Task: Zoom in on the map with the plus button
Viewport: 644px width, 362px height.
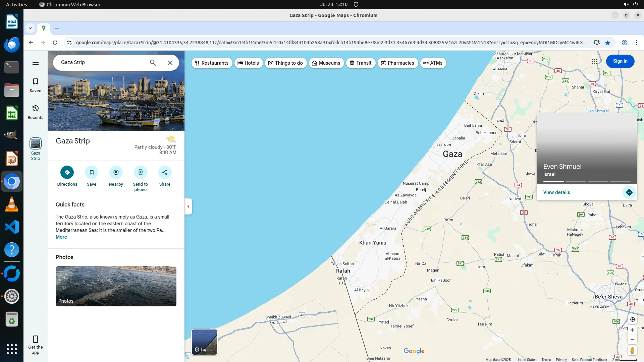Action: [632, 330]
